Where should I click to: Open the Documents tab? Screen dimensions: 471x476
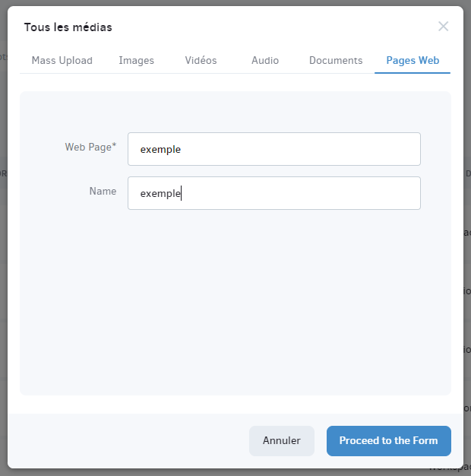click(x=336, y=60)
